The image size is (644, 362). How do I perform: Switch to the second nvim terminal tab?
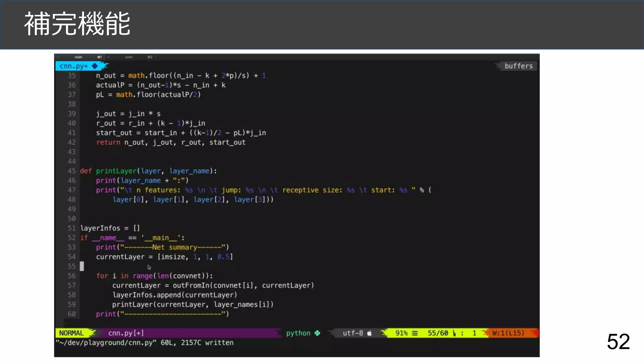129,57
